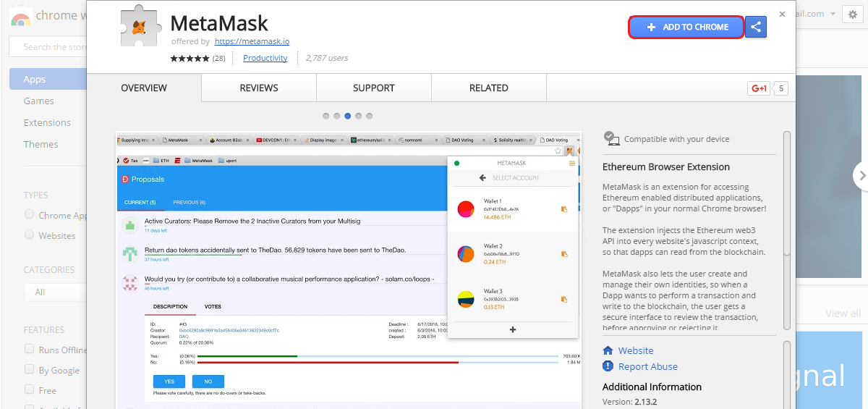Click the 2,787 users text

tap(327, 58)
